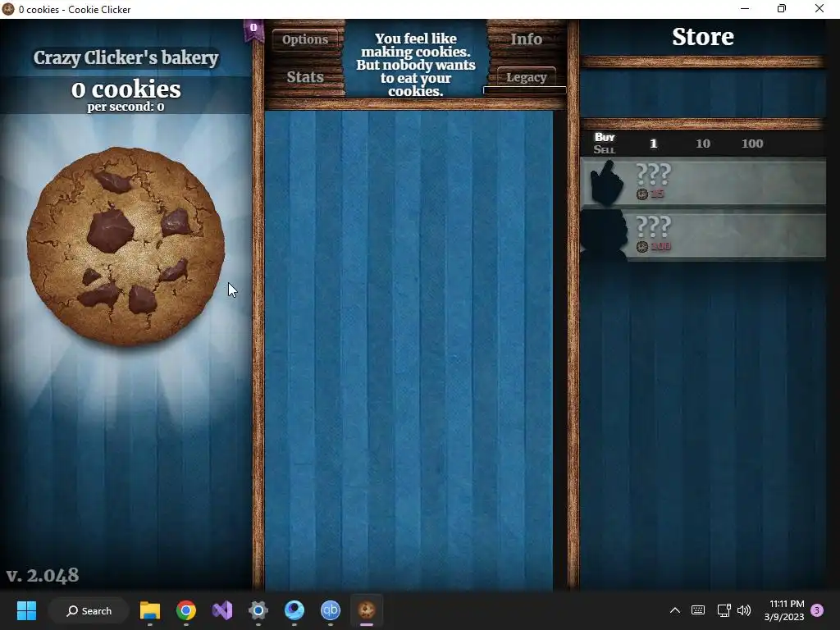Open the touch keyboard tray icon
840x630 pixels.
pos(698,610)
